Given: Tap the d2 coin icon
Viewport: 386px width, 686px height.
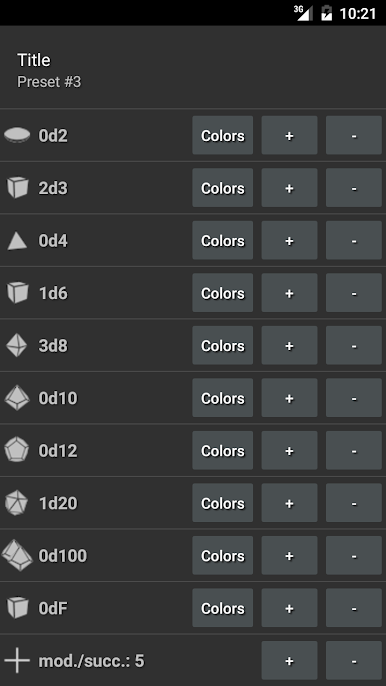Looking at the screenshot, I should pos(17,135).
